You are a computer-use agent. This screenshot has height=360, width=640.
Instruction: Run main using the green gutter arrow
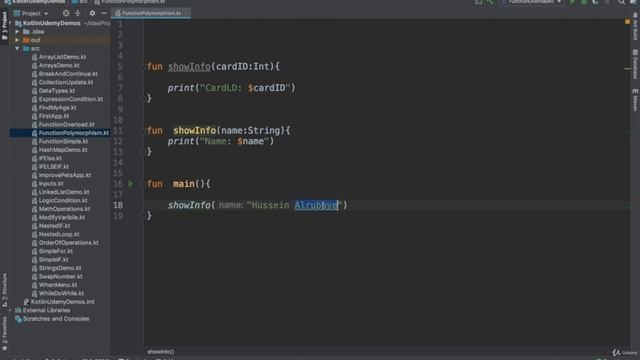point(131,184)
